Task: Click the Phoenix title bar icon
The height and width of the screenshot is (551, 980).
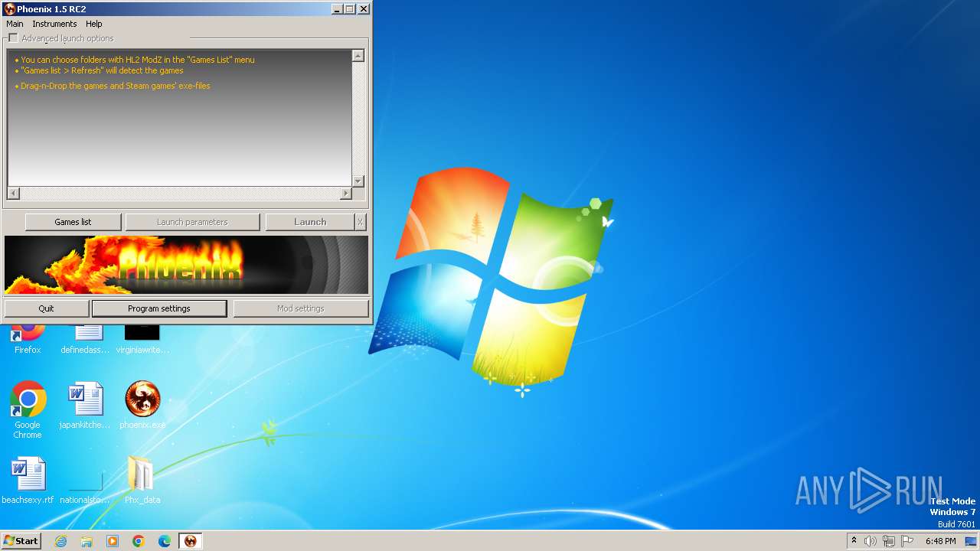Action: coord(10,9)
